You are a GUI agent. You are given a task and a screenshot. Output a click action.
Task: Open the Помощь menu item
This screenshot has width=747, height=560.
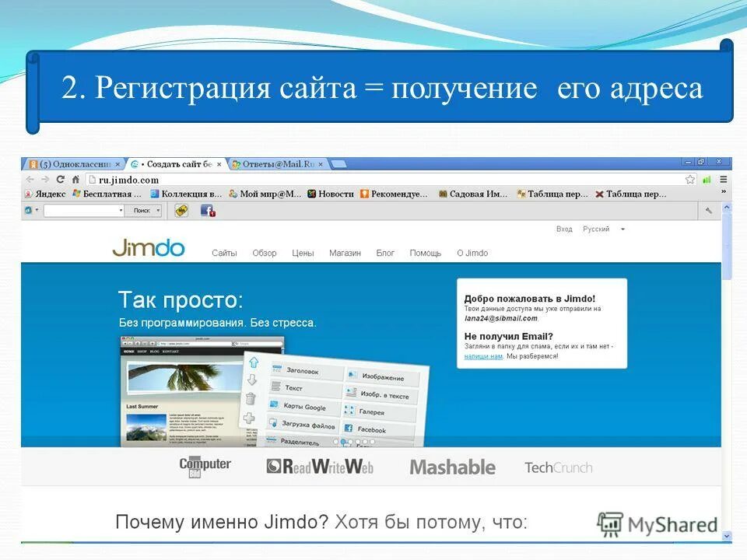(426, 253)
